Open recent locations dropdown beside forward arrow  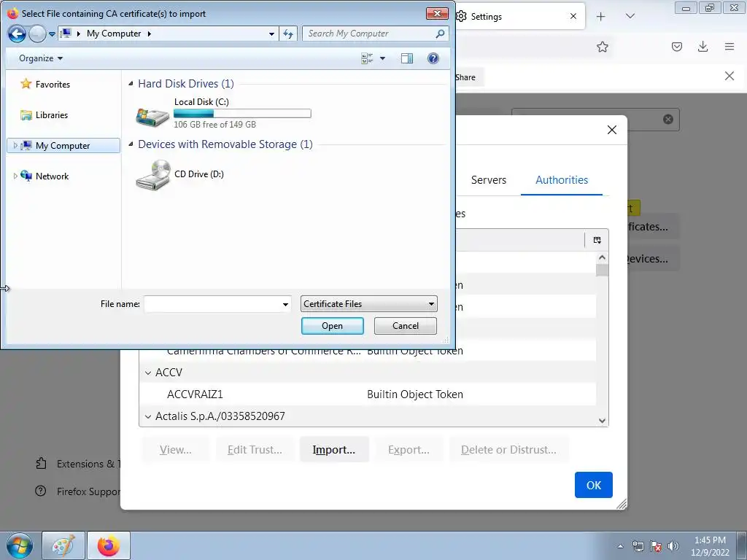52,34
